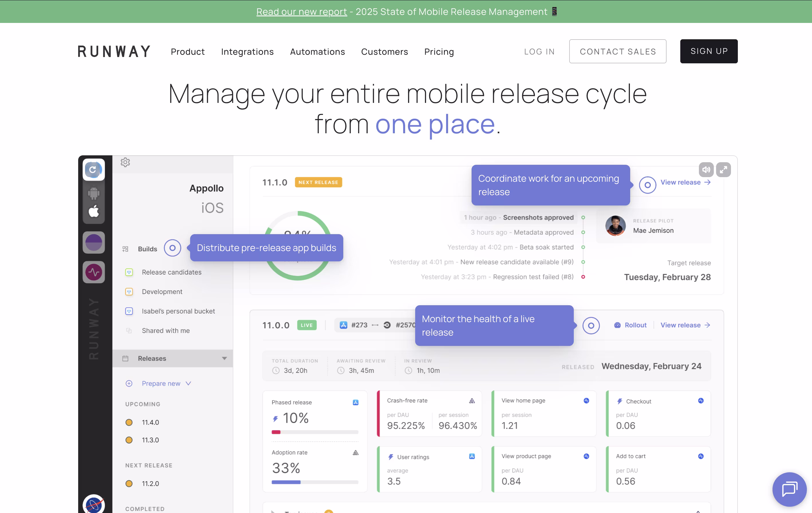This screenshot has height=513, width=812.
Task: Open the chat support bubble
Action: point(789,489)
